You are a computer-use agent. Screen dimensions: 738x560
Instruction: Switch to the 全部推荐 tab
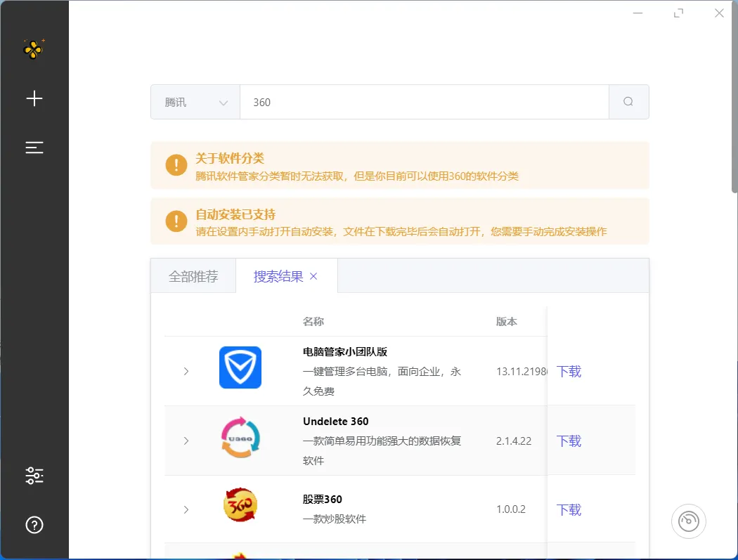[x=193, y=276]
